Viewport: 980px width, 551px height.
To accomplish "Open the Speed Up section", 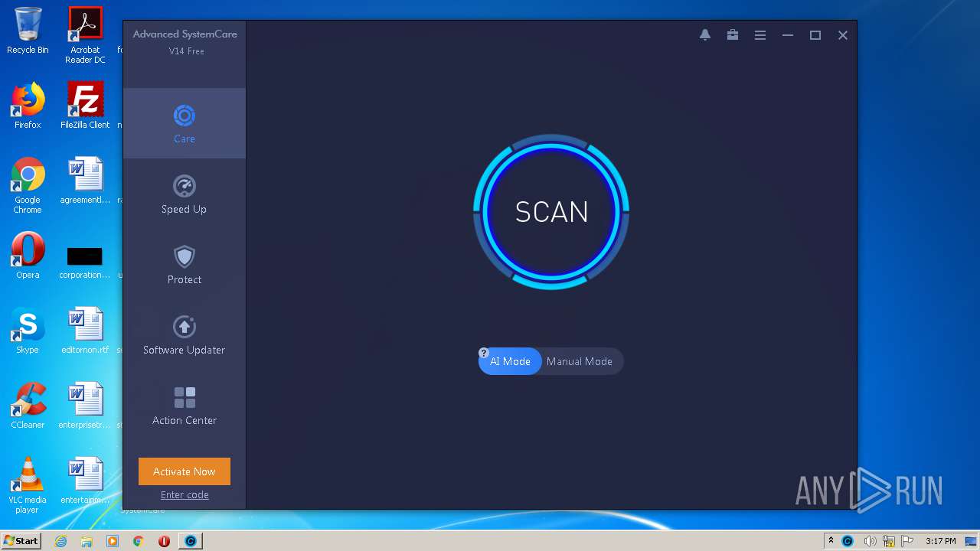I will 184,194.
